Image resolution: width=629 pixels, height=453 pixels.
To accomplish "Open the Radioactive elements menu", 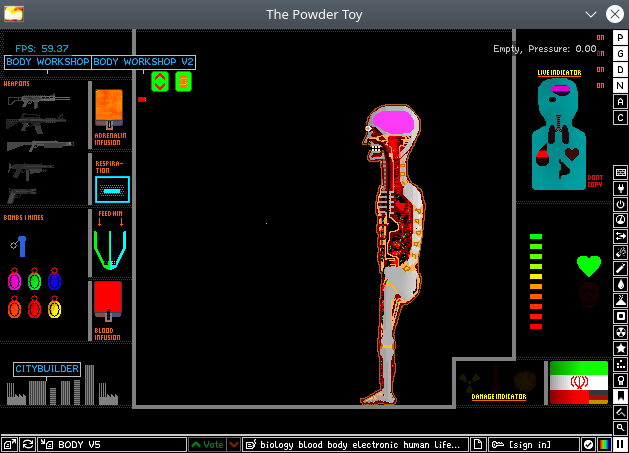I will 621,333.
